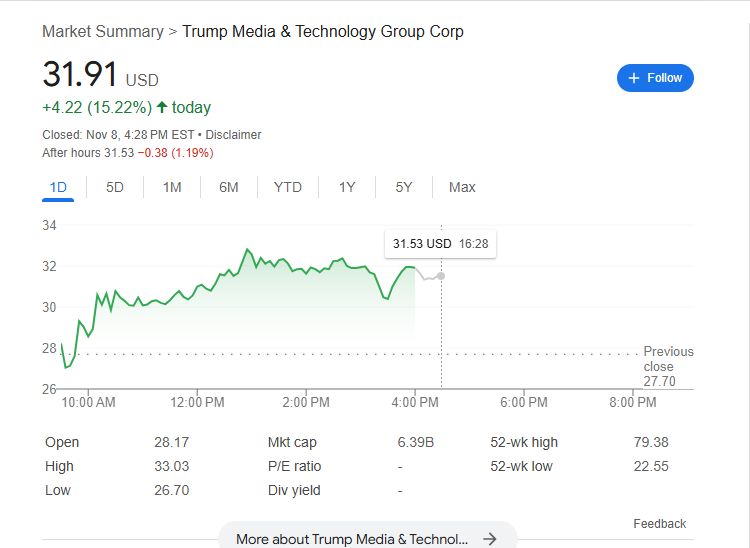Image resolution: width=750 pixels, height=548 pixels.
Task: Switch to the 5D chart range
Action: [115, 187]
